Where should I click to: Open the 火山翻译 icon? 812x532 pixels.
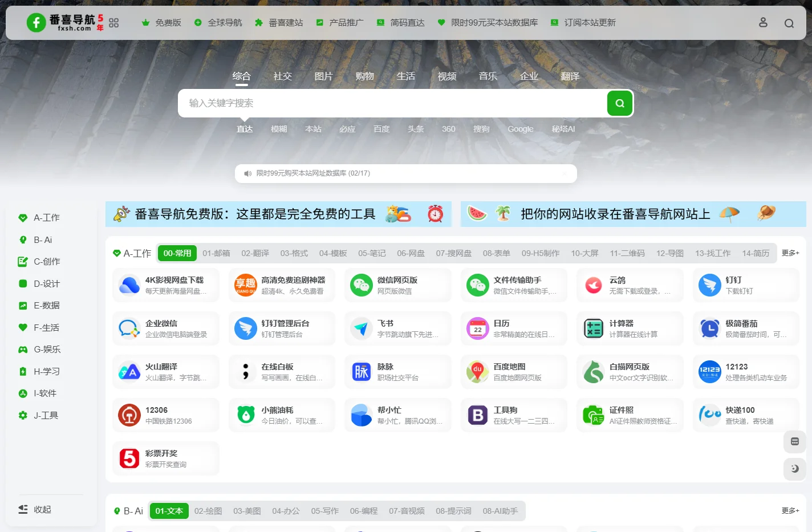(129, 372)
